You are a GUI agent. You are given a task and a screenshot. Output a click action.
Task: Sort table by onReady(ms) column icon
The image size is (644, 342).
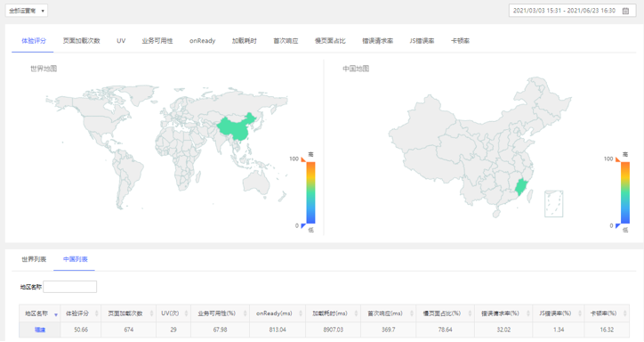pyautogui.click(x=301, y=313)
